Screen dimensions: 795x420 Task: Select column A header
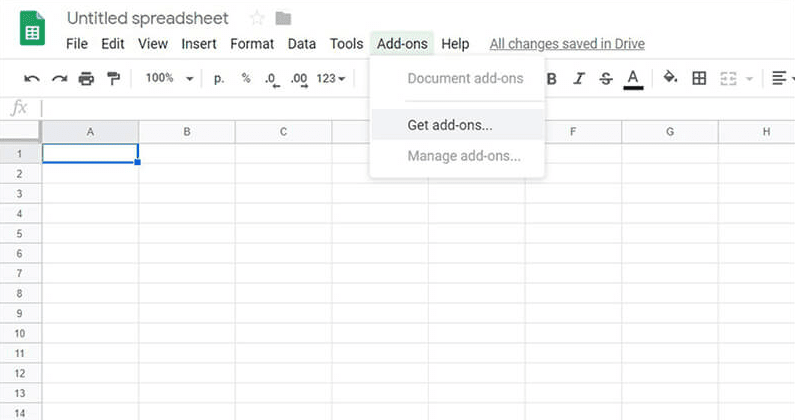pyautogui.click(x=90, y=132)
